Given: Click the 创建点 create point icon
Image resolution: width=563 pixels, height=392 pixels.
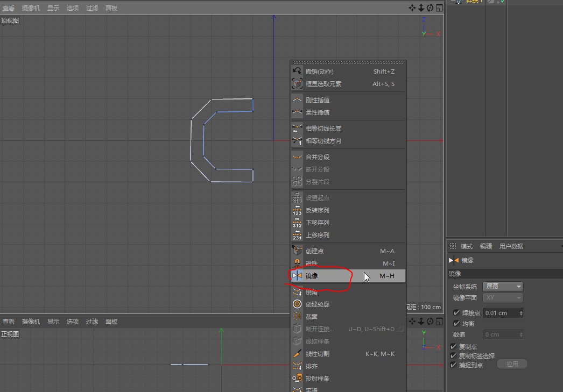Looking at the screenshot, I should click(x=297, y=251).
